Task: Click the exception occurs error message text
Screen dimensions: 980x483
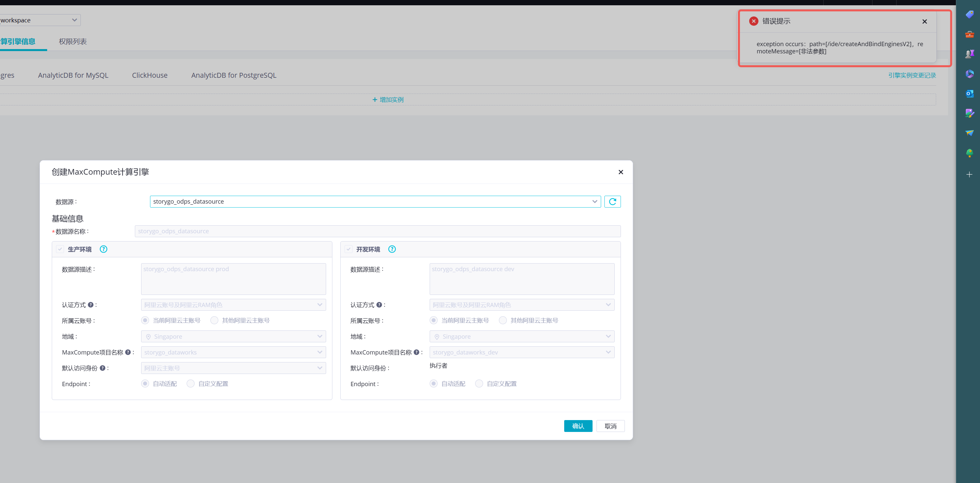Action: (x=840, y=47)
